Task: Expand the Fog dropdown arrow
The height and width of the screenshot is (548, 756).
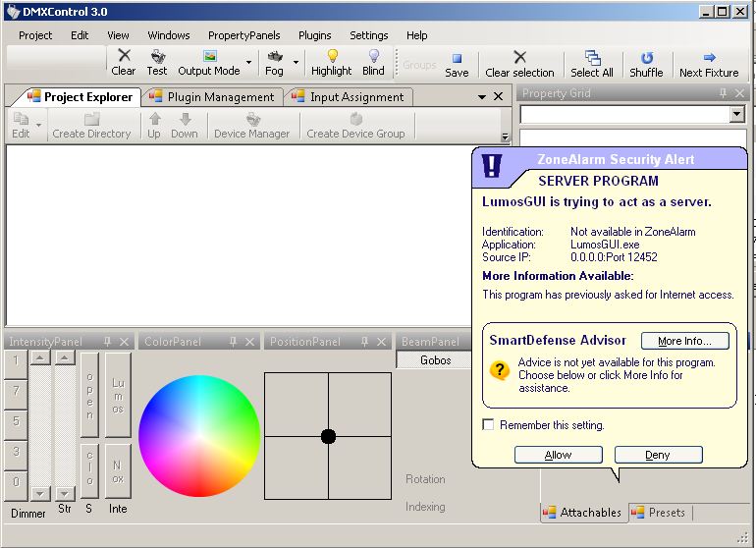Action: pyautogui.click(x=296, y=63)
